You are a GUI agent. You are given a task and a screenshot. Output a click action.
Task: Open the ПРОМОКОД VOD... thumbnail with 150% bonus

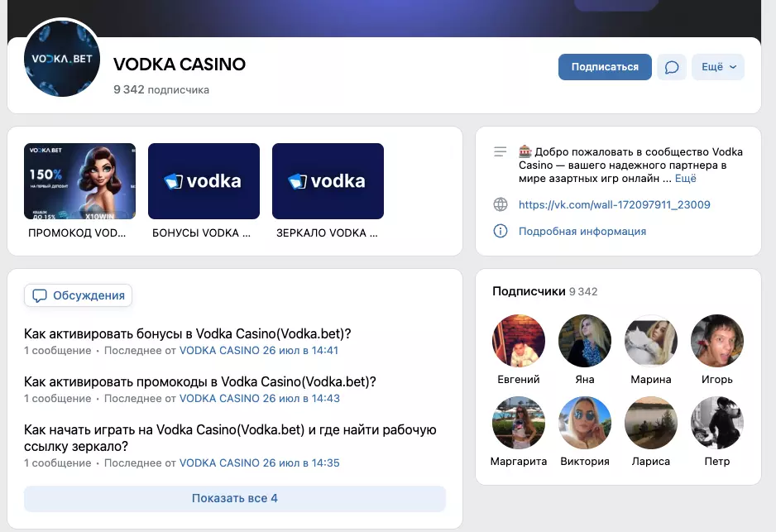[80, 181]
